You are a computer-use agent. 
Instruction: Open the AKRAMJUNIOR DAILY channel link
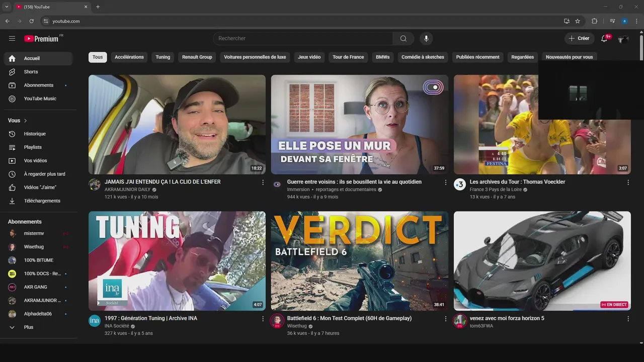pos(127,190)
